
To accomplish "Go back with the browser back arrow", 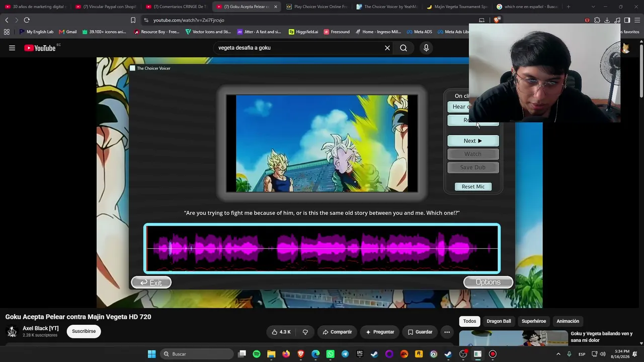I will click(x=7, y=20).
